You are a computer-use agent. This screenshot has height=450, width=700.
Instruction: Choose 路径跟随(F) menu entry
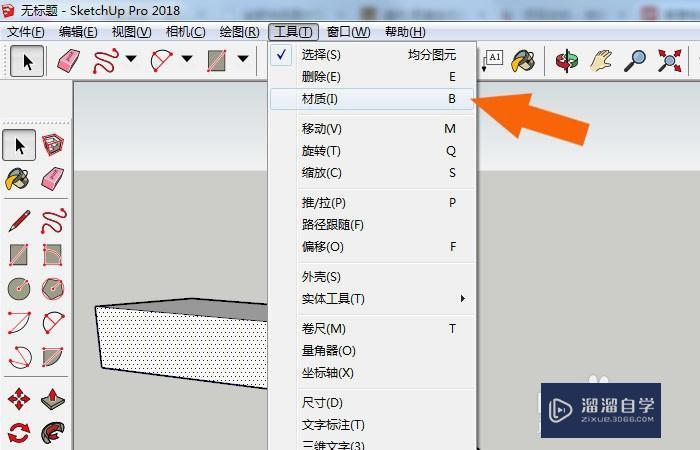pos(372,225)
